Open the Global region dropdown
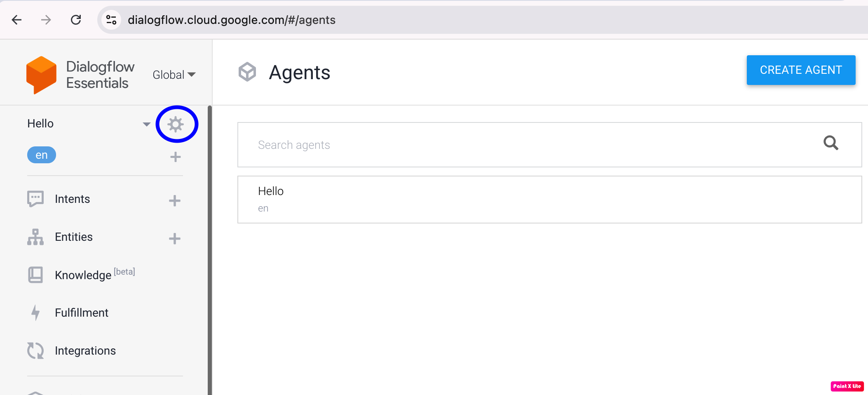Viewport: 868px width, 395px height. point(174,74)
